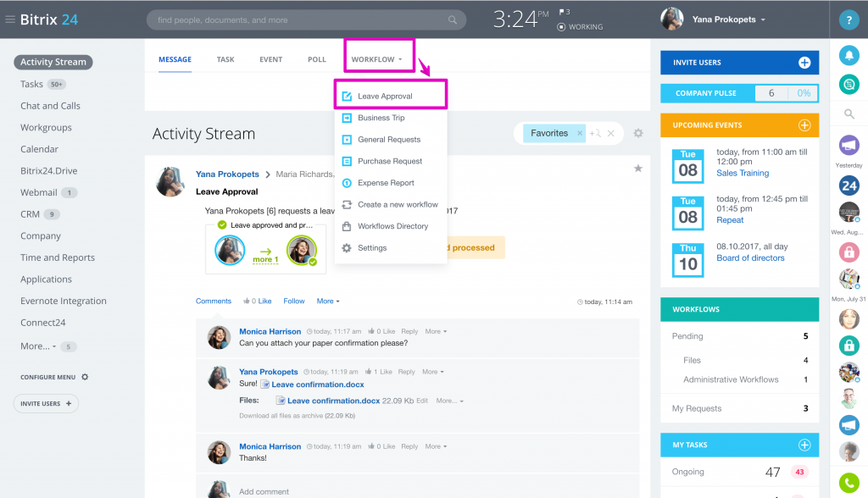Click the search magnifier in the top bar
Viewport: 868px width, 498px height.
click(x=453, y=20)
